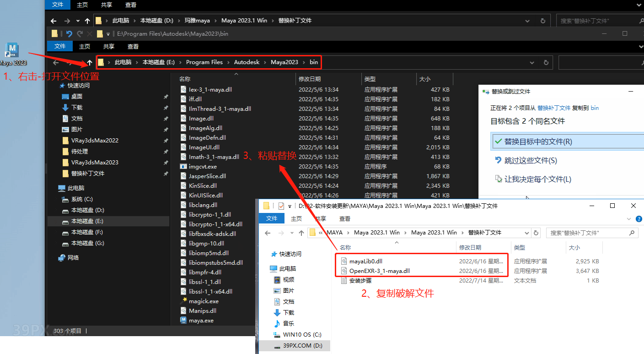Viewport: 644px width, 354px height.
Task: Open 视频 in light Explorer sidebar
Action: pos(289,280)
